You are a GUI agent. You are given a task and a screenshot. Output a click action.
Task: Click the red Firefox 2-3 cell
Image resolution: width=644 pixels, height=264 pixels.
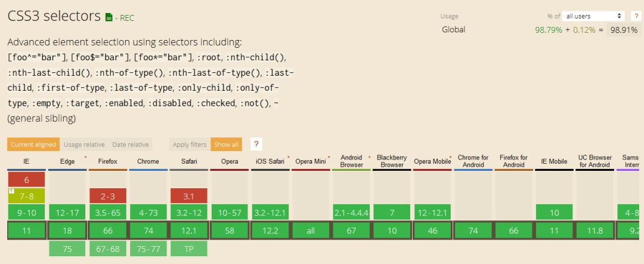107,196
